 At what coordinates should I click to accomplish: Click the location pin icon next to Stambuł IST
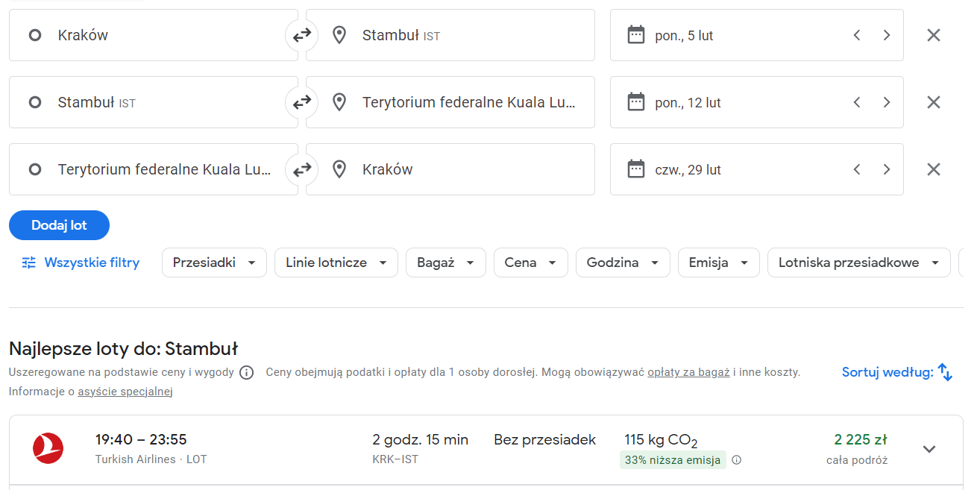[x=339, y=35]
